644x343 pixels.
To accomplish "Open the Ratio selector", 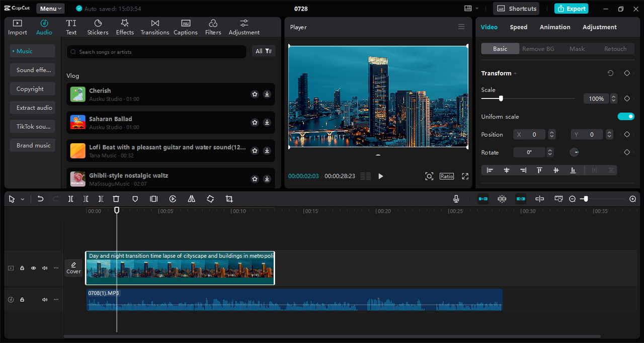I will coord(447,176).
